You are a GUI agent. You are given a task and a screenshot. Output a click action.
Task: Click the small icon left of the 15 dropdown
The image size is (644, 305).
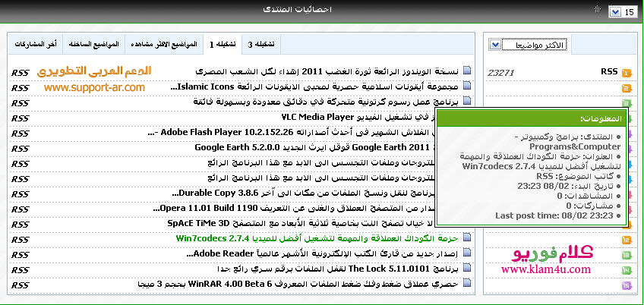(599, 10)
